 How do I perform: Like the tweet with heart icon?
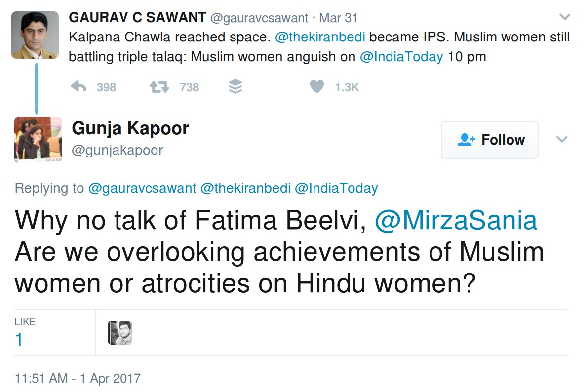coord(316,87)
